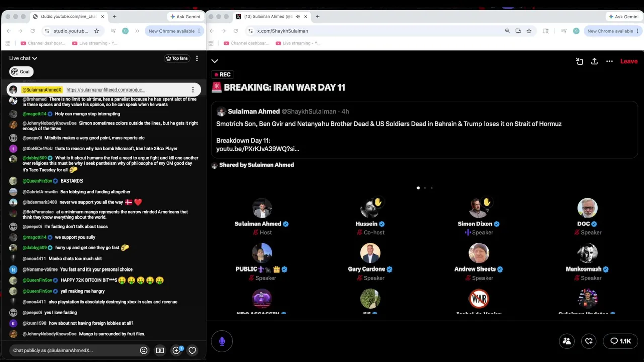Open Chrome profile avatar in YouTube window

125,31
